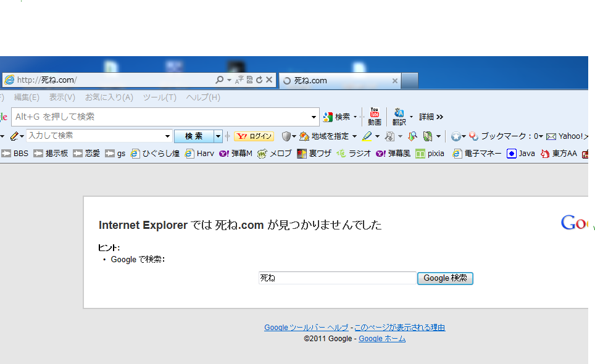The image size is (595, 364).
Task: Click the Google 検索 button on the page
Action: [445, 278]
